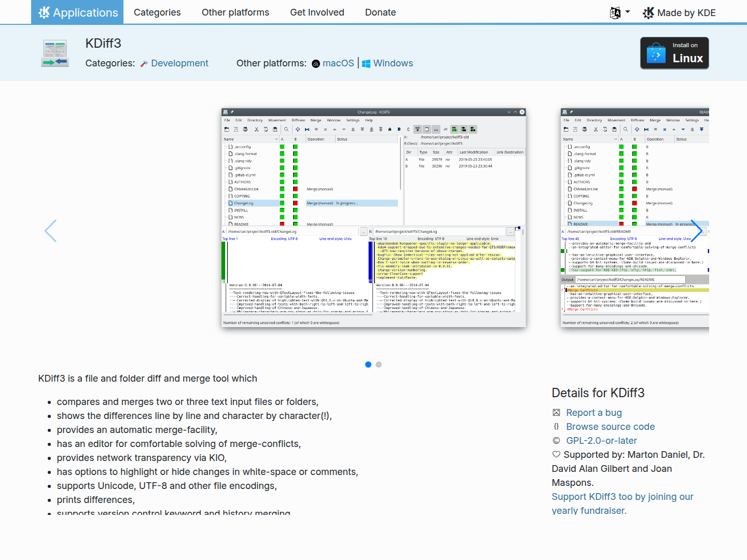Click the bullet 'provides an automatic merge-facility,'
This screenshot has height=560, width=747.
point(137,430)
